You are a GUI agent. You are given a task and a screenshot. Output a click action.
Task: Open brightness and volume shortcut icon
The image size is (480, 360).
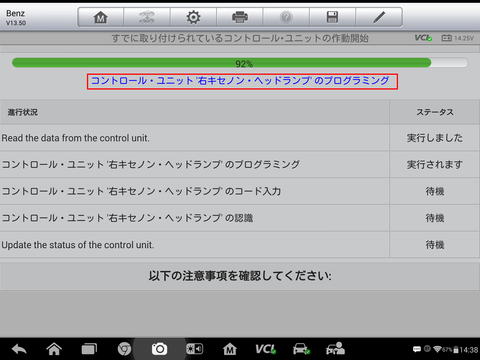click(195, 349)
